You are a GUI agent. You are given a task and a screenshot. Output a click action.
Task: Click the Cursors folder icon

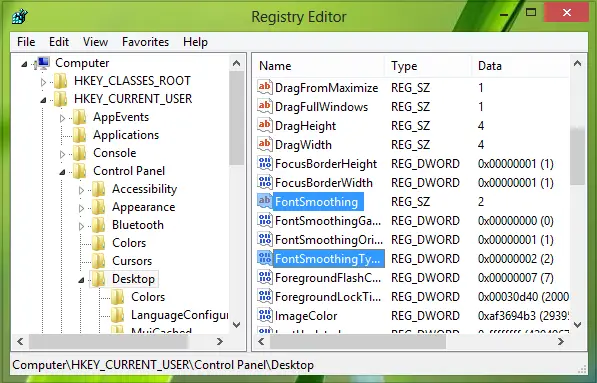pos(99,261)
